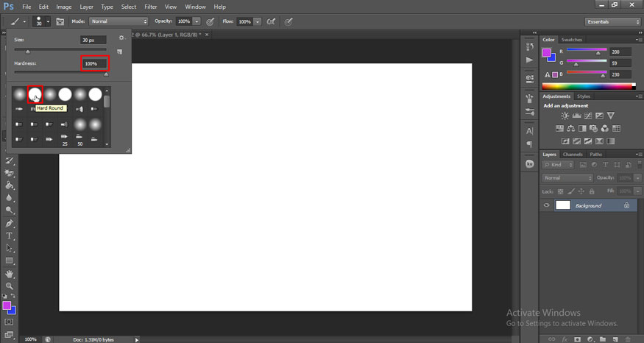Image resolution: width=644 pixels, height=343 pixels.
Task: Activate the Zoom tool in the toolbox
Action: (x=10, y=286)
